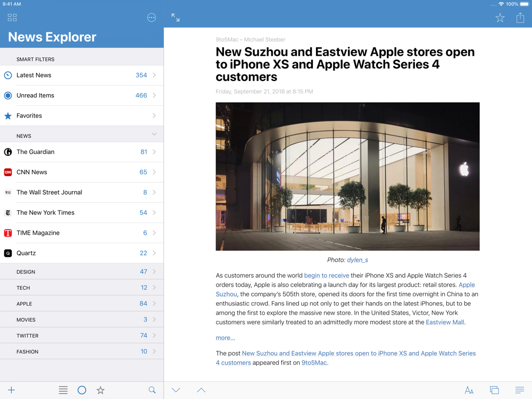Open the full post title link
Image resolution: width=532 pixels, height=399 pixels.
click(x=359, y=354)
